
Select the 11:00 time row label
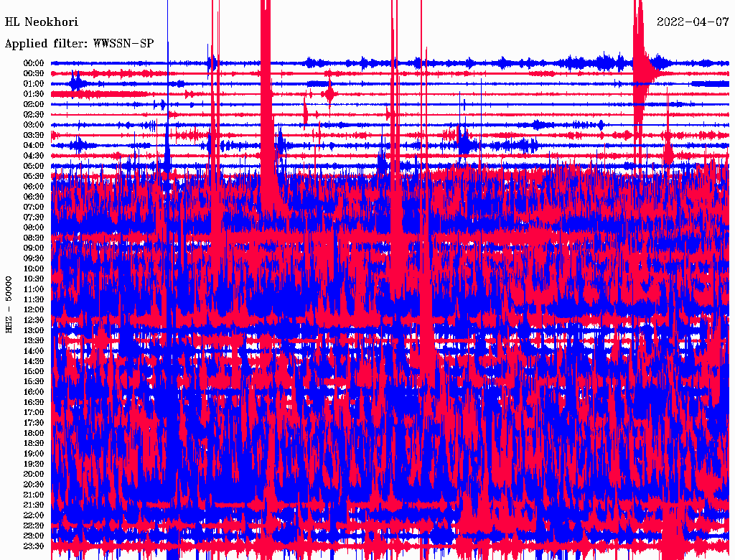(34, 289)
